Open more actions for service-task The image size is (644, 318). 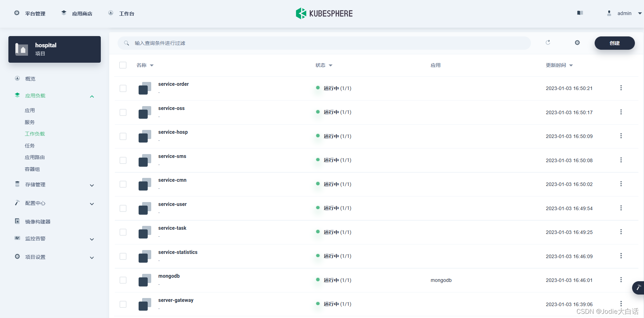point(621,232)
